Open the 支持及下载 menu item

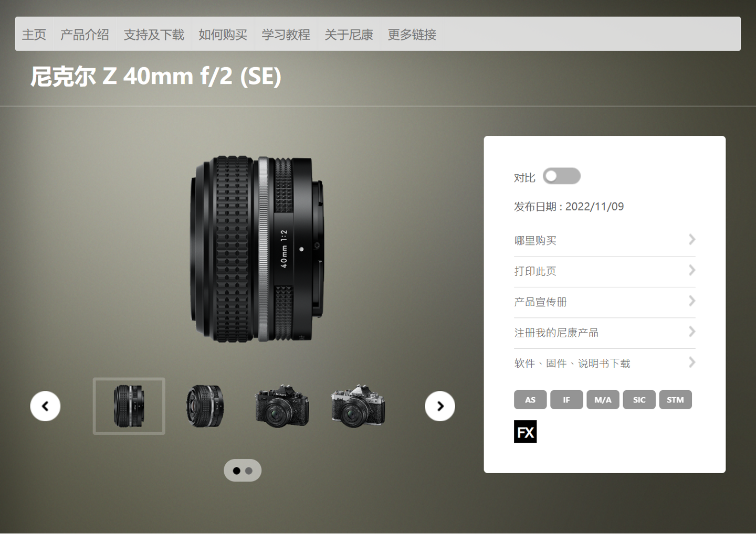coord(154,35)
